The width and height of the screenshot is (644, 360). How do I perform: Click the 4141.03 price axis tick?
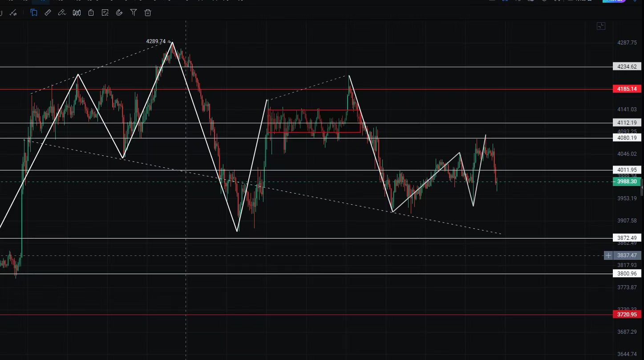627,109
